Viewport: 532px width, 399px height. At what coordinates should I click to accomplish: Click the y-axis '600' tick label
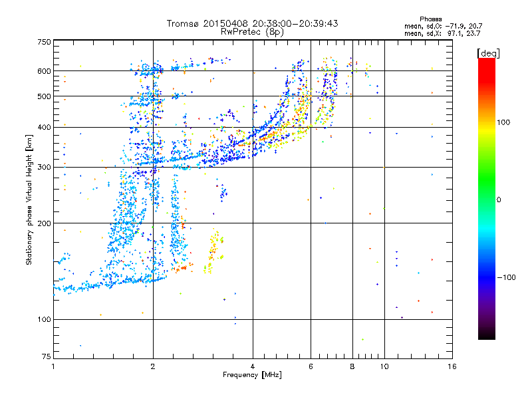pyautogui.click(x=44, y=71)
